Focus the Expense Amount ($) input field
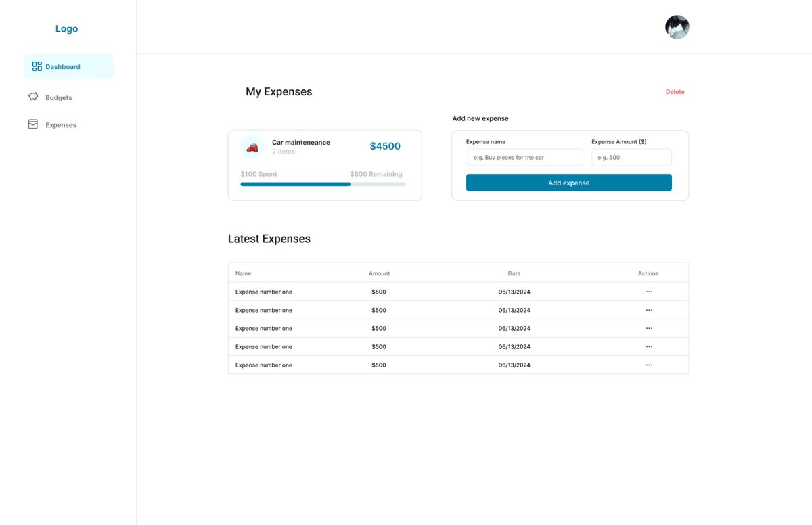 631,157
